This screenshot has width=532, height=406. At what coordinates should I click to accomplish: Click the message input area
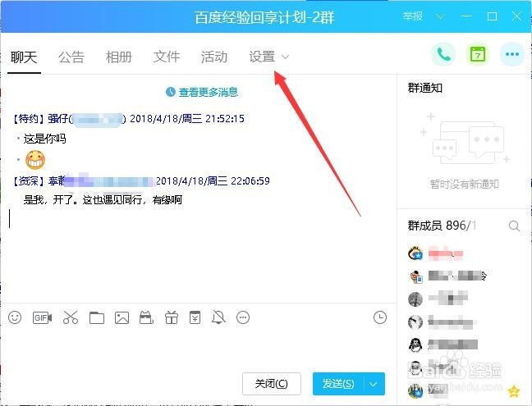(x=199, y=349)
